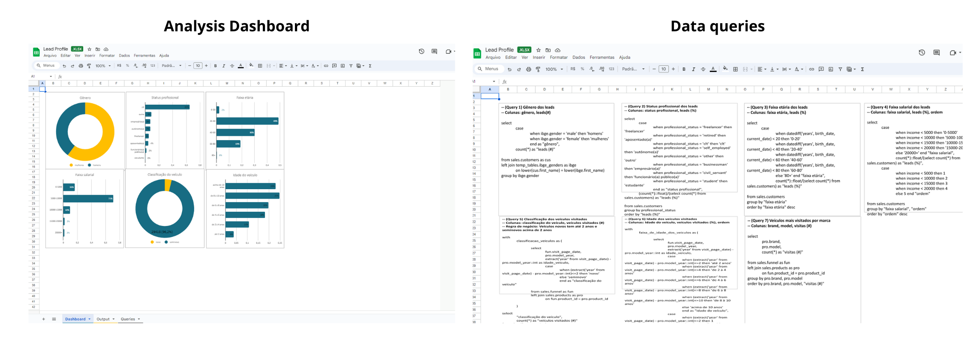Click the functions sigma icon in the left toolbar

(x=370, y=66)
